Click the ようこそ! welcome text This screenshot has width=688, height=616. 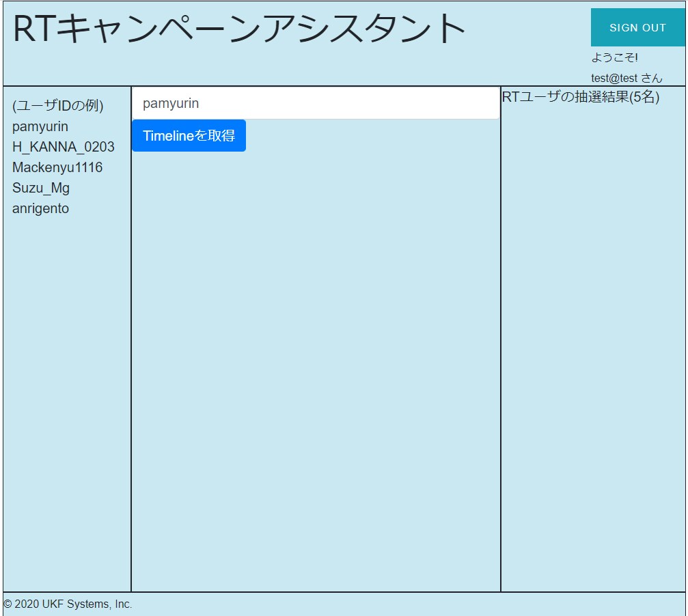click(x=614, y=57)
